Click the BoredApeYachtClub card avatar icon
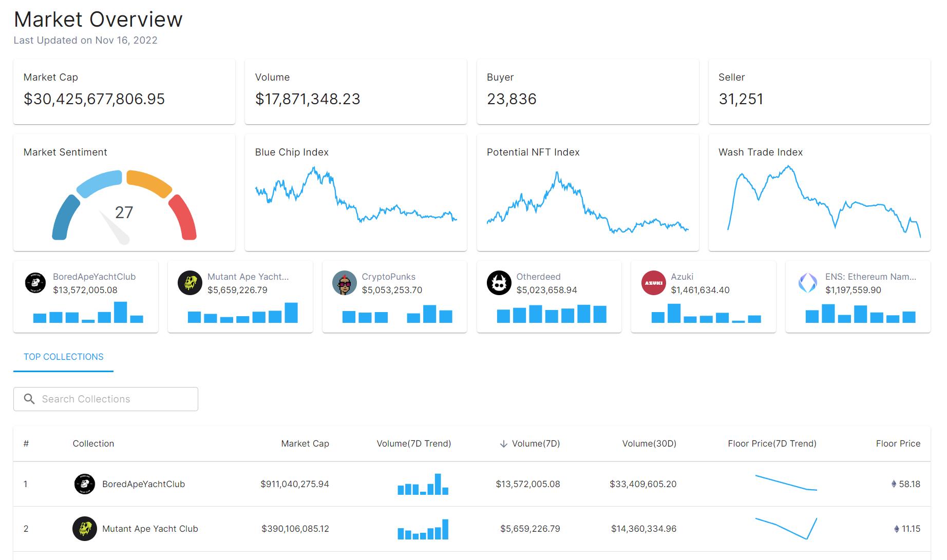 [35, 283]
